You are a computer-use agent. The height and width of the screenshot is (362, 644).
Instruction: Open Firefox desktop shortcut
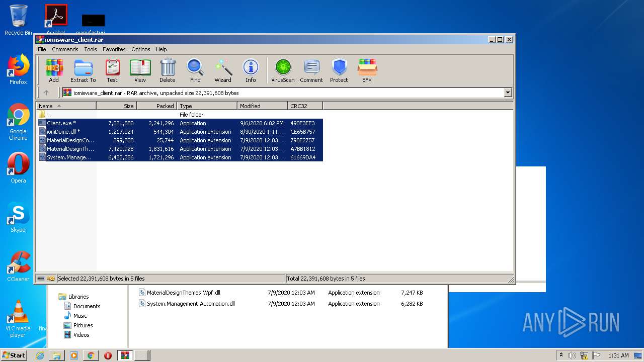pyautogui.click(x=18, y=69)
